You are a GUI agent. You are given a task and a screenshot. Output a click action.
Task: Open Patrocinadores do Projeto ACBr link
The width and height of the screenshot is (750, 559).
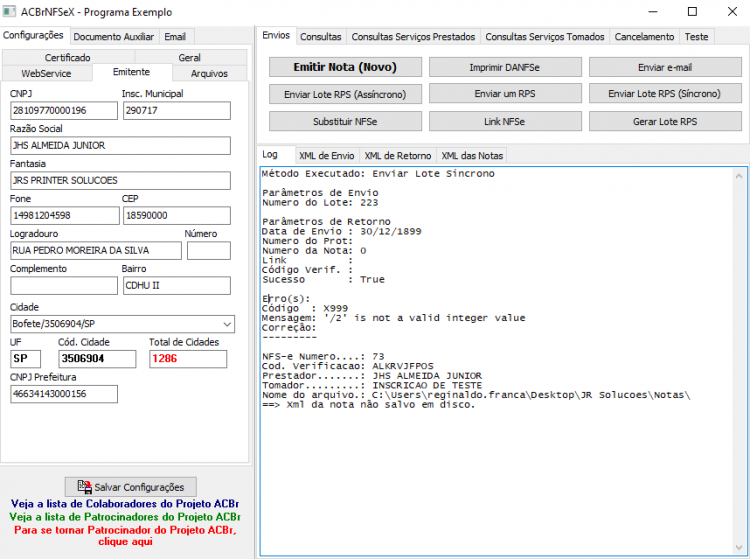[125, 517]
